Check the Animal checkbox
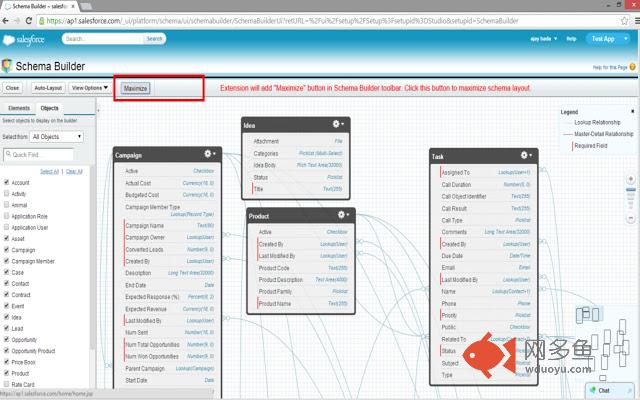The width and height of the screenshot is (640, 400). 7,204
